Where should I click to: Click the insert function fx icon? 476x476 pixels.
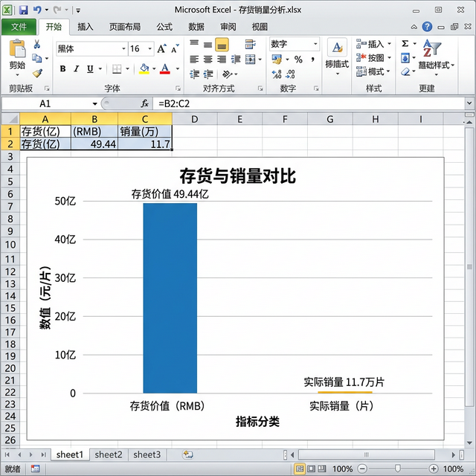(x=144, y=103)
